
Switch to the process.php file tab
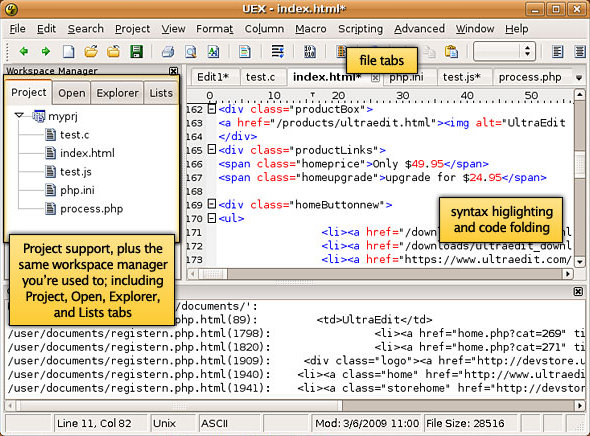(x=530, y=77)
